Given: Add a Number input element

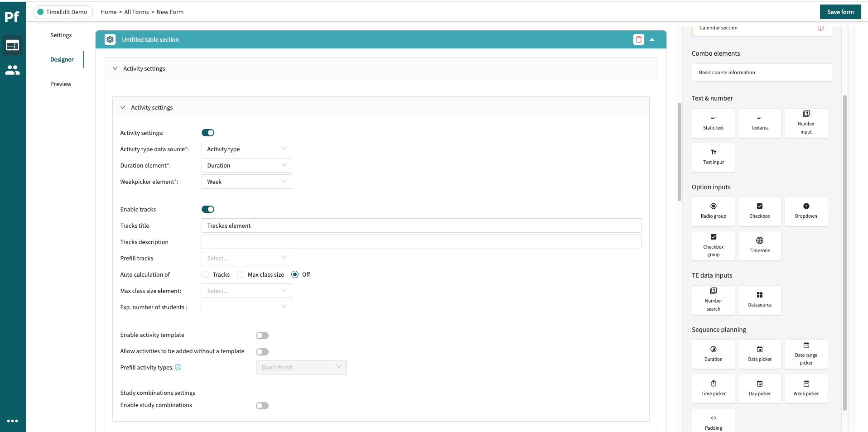Looking at the screenshot, I should click(x=806, y=123).
